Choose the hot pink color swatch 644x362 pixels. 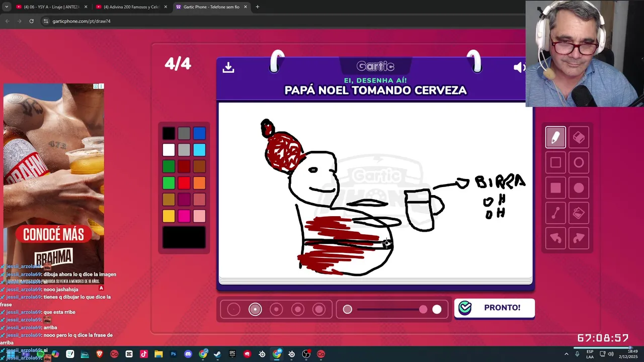184,216
